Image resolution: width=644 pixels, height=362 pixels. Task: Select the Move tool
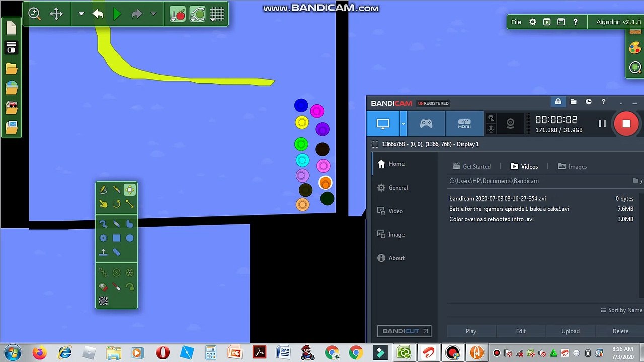tap(130, 190)
